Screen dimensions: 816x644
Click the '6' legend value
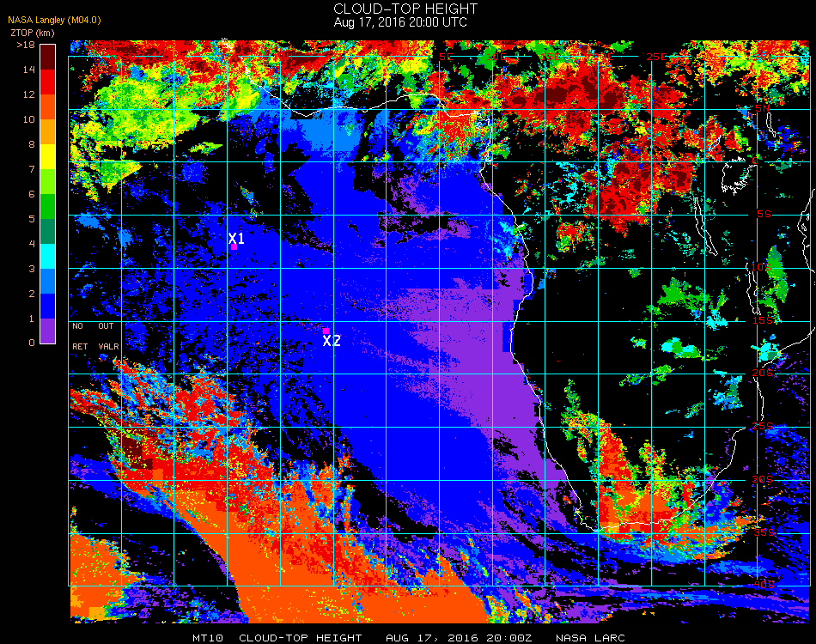pos(32,195)
